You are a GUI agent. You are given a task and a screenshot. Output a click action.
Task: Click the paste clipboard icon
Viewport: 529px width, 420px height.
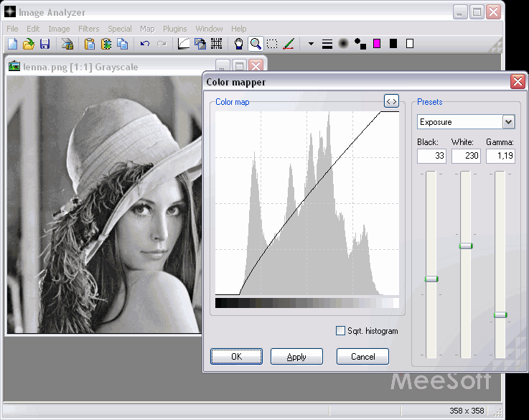coord(90,44)
